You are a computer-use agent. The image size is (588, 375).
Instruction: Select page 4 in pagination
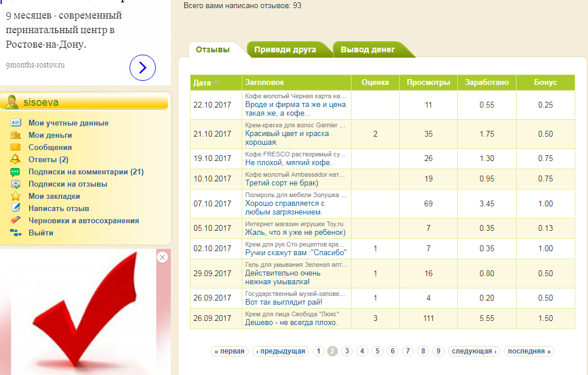click(362, 351)
